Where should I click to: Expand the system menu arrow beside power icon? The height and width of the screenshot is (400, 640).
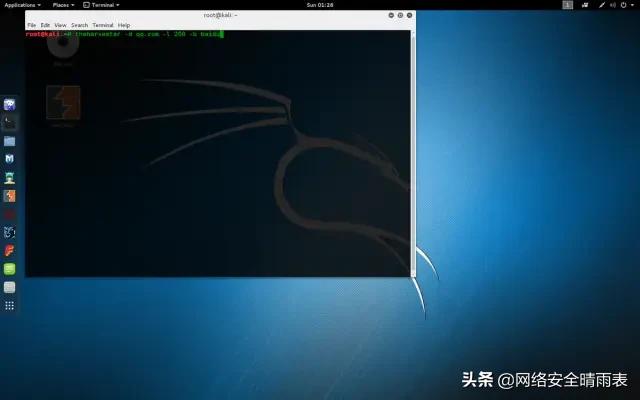[x=632, y=5]
